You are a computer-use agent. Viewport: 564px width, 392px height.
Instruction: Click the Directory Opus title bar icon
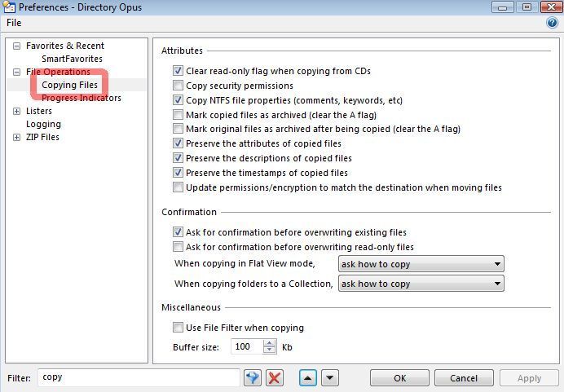(x=9, y=7)
